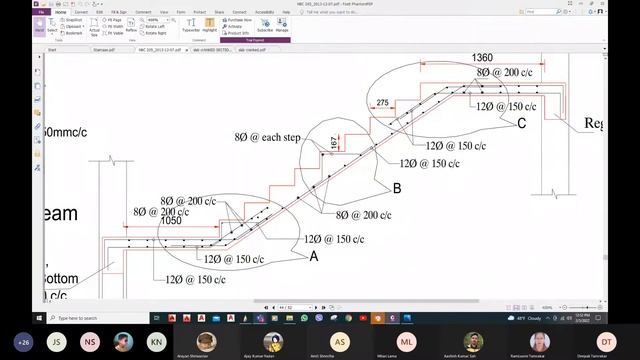Click the zoom-in plus button in status bar

click(x=600, y=307)
